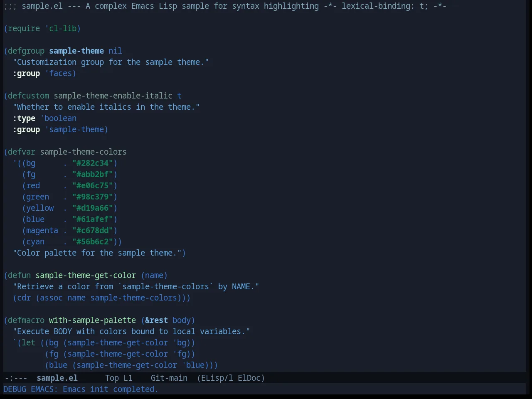Image resolution: width=532 pixels, height=399 pixels.
Task: Click the 'green' key in the palette list
Action: [x=38, y=197]
